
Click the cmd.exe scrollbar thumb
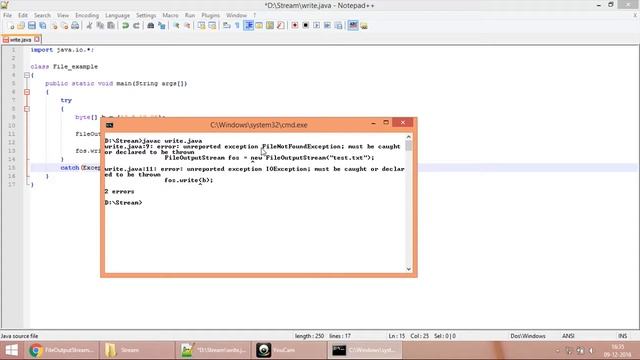[x=409, y=146]
